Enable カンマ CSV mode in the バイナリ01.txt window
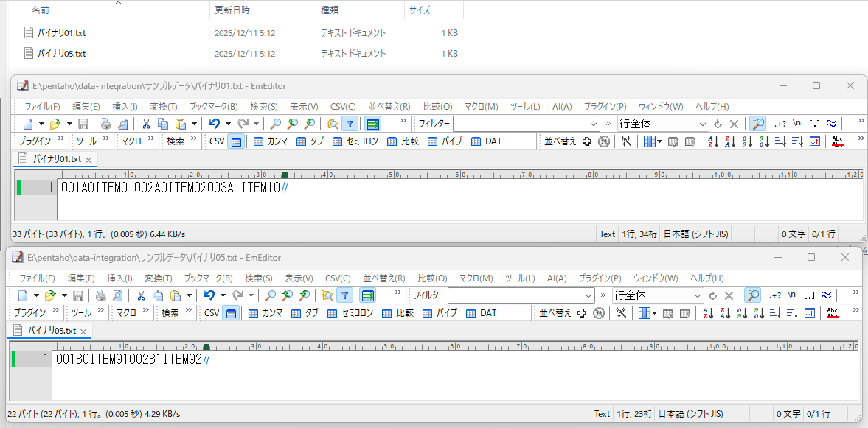The image size is (868, 428). [x=270, y=141]
